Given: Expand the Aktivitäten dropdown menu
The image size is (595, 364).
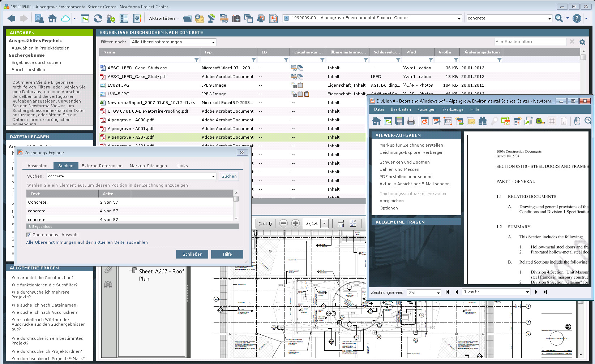Looking at the screenshot, I should tap(164, 18).
